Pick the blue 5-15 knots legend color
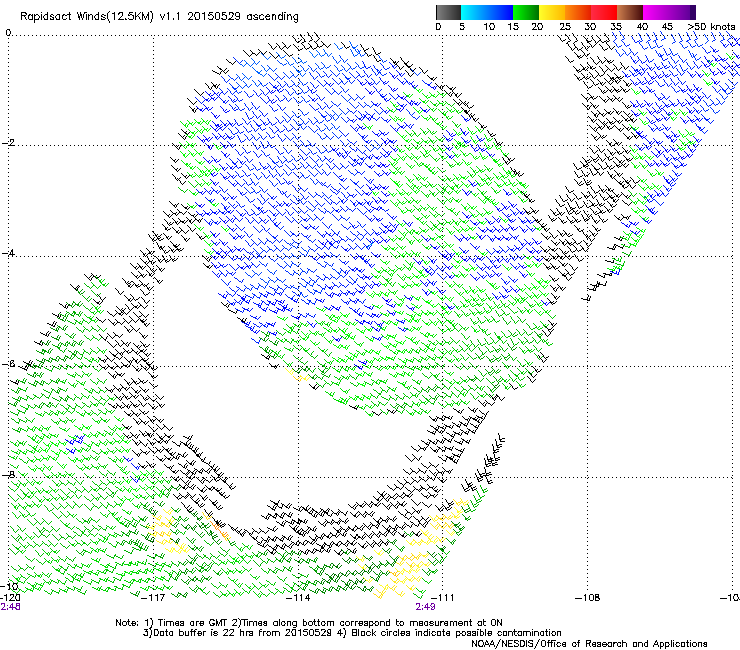740x650 pixels. click(487, 12)
